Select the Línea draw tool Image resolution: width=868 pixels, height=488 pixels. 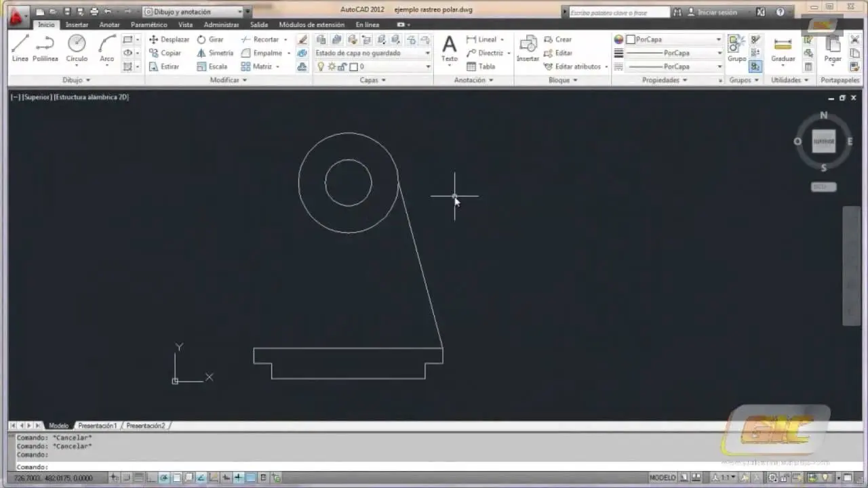(20, 48)
